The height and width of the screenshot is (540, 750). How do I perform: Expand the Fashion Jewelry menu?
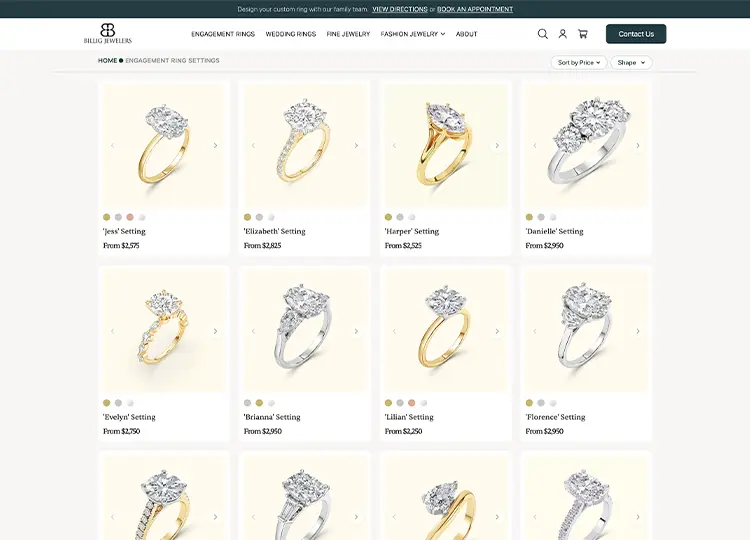click(413, 34)
